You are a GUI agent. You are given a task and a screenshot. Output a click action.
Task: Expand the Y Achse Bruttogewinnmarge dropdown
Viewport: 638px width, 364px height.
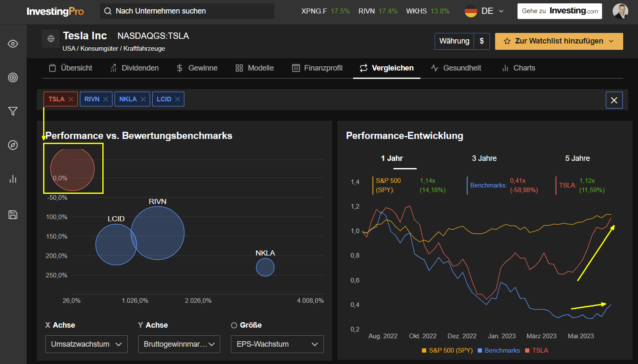click(x=179, y=344)
